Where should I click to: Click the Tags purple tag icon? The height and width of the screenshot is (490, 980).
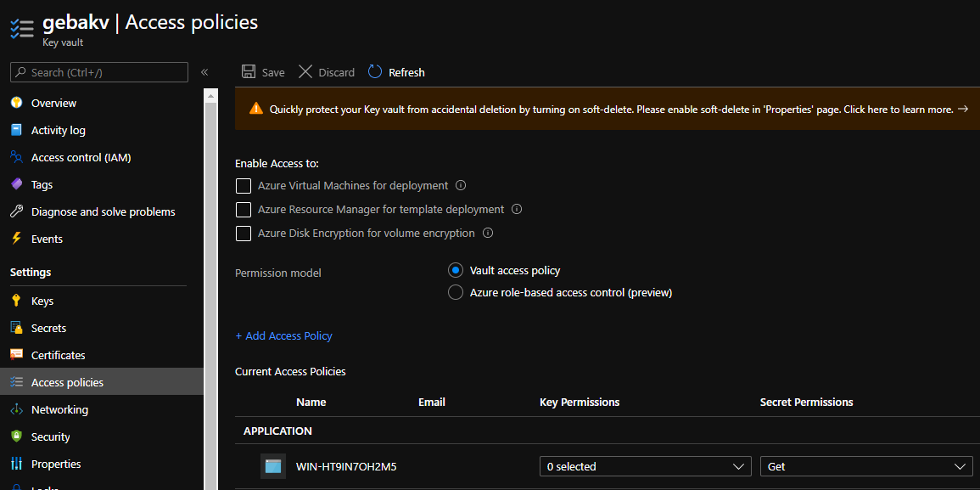pyautogui.click(x=16, y=184)
